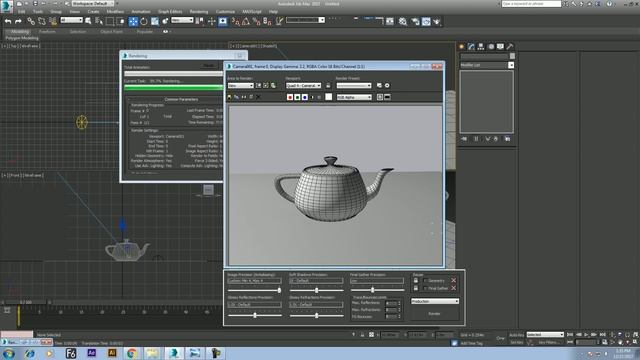Open the Tools menu
This screenshot has height=360, width=640.
click(38, 12)
